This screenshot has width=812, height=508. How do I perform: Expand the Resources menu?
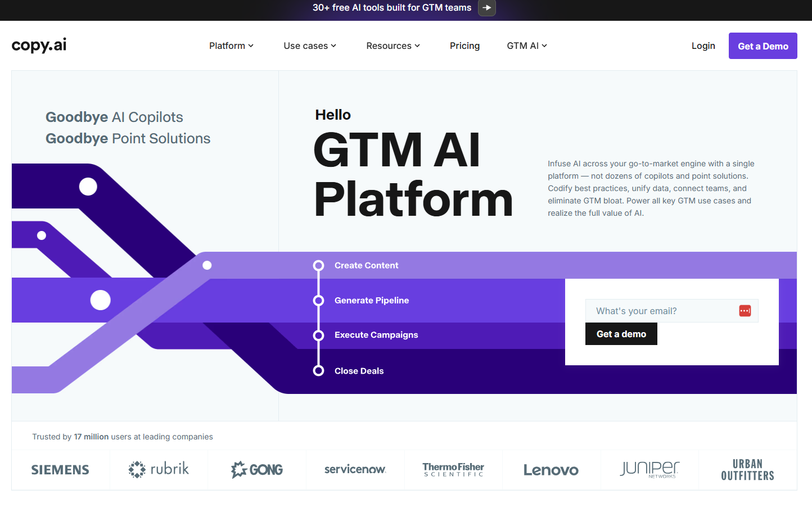pos(393,46)
